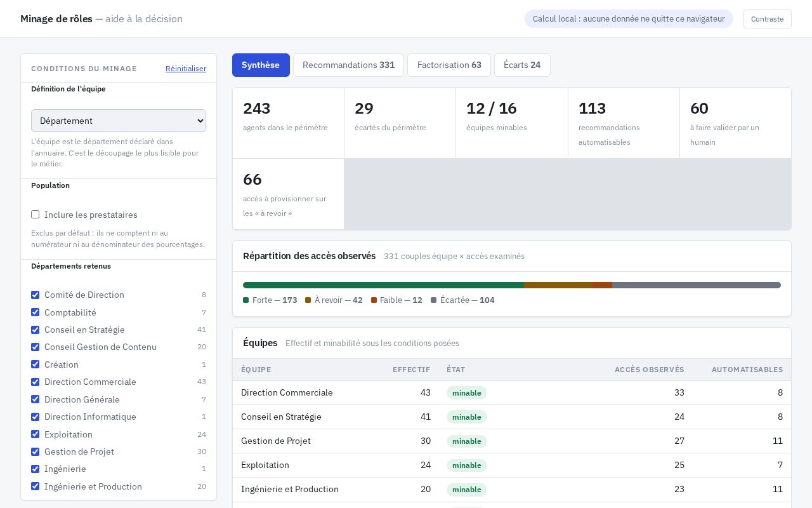Uncheck Conseil Gestion de Contenu checkbox
The image size is (812, 508).
35,347
